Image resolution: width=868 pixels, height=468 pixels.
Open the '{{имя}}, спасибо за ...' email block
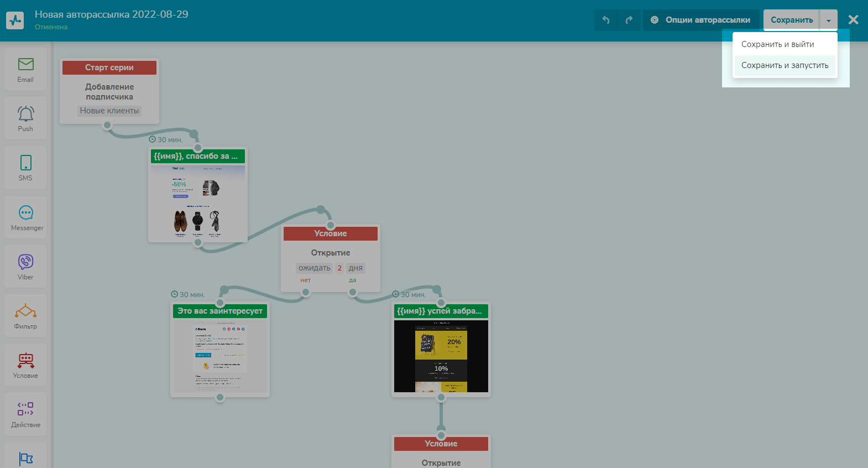point(198,157)
